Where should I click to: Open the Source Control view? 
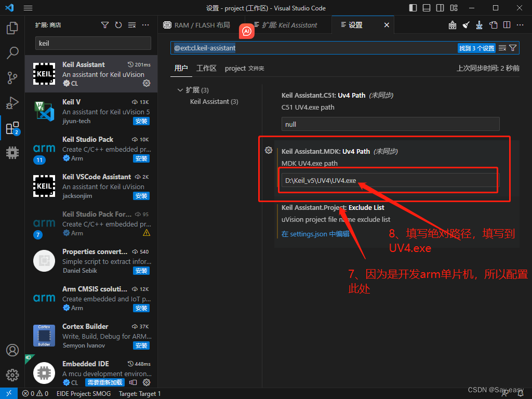(12, 78)
